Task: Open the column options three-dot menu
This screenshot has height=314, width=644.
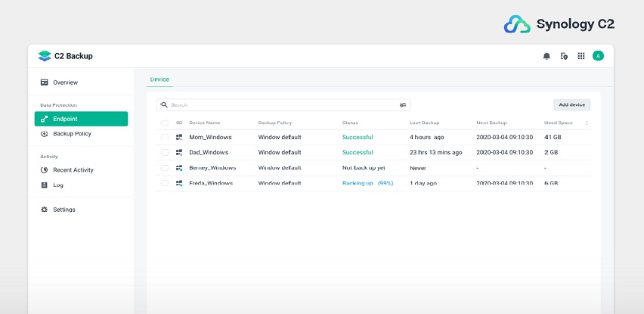Action: point(587,123)
